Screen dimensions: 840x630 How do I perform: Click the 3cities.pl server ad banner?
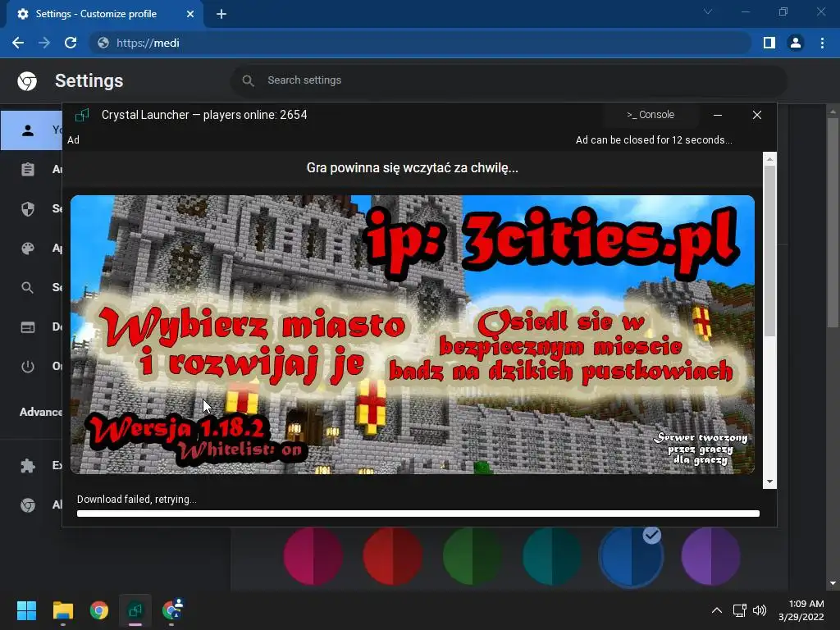point(413,335)
